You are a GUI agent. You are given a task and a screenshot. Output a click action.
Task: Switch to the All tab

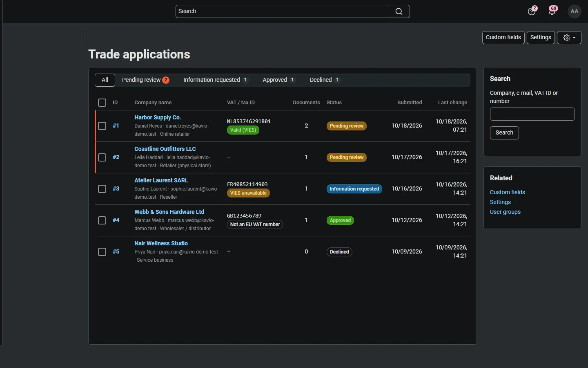click(105, 80)
